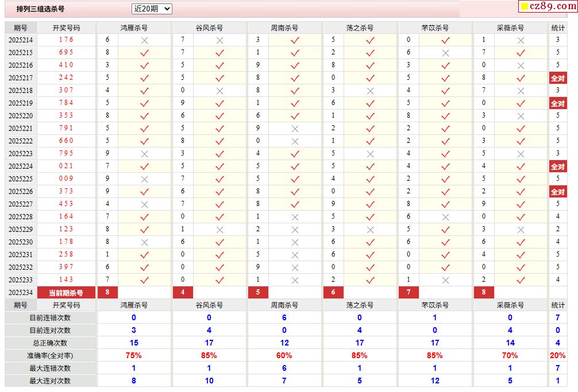Click the cross mark for 周南杀号 in row 2025221
Screen dimensions: 578x392
tap(295, 129)
